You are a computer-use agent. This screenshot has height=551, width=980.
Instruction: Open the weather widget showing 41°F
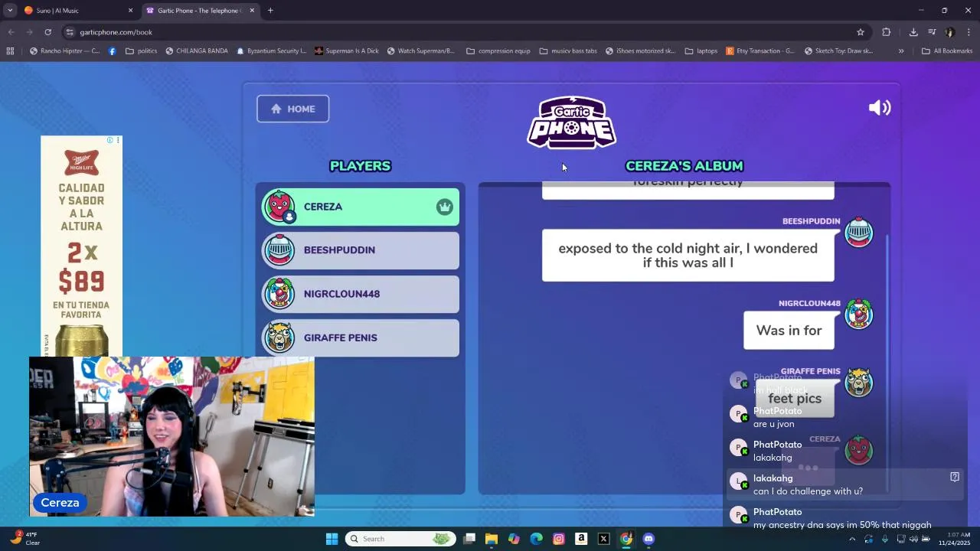23,539
